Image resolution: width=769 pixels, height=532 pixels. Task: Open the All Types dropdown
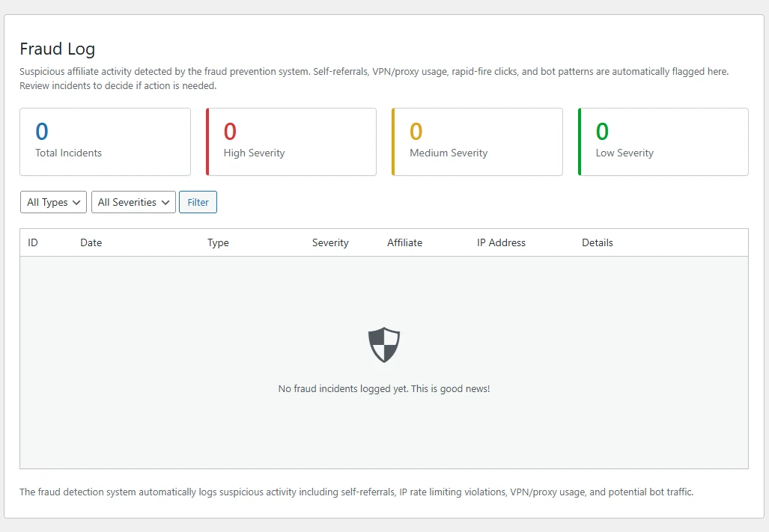52,202
